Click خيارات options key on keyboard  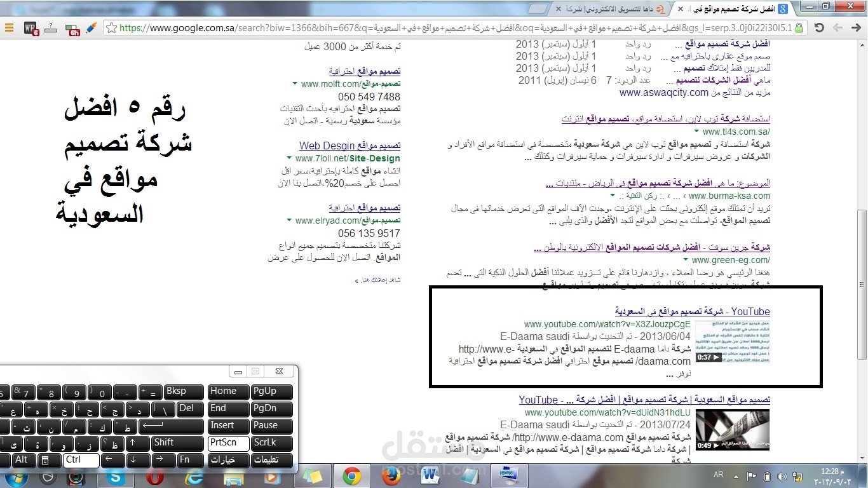(x=228, y=460)
